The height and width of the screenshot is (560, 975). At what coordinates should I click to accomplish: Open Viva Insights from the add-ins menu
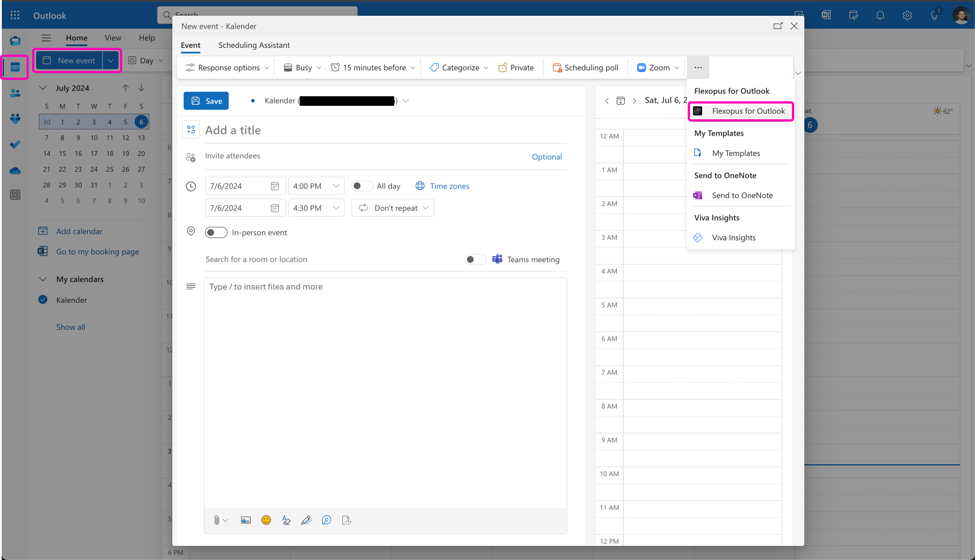(733, 238)
